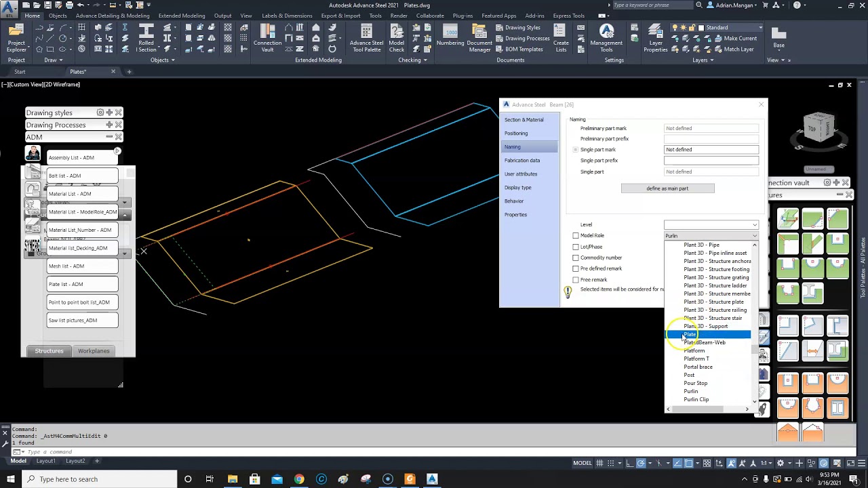Click into the Single part prefix field
868x488 pixels.
(711, 161)
